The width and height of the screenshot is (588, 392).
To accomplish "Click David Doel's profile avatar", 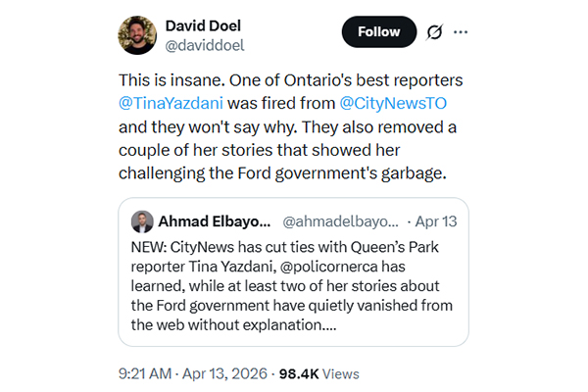I will [x=137, y=34].
